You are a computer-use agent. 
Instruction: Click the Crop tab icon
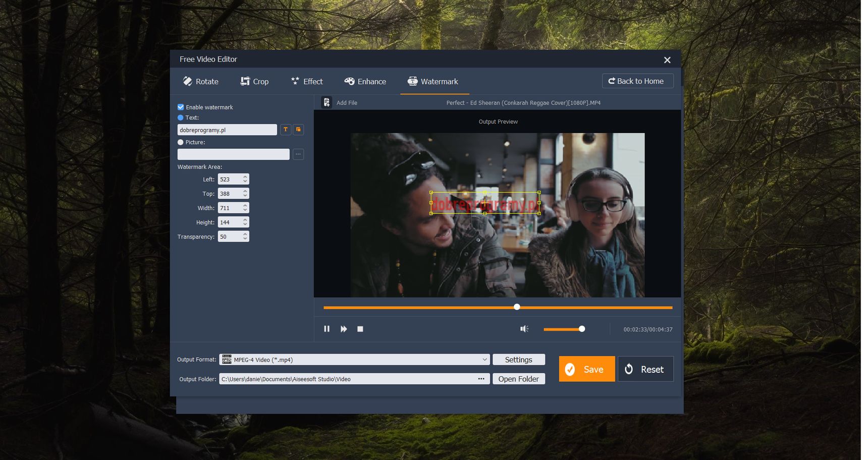pyautogui.click(x=245, y=81)
